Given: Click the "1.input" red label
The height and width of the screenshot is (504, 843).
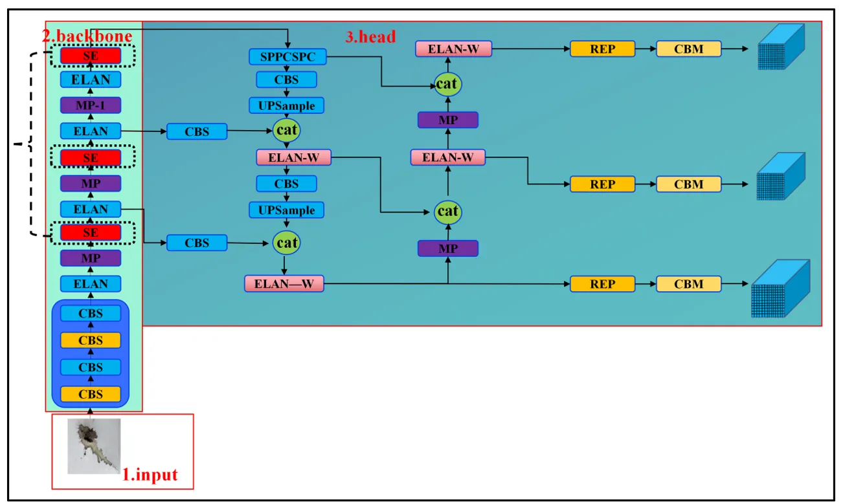Looking at the screenshot, I should [150, 475].
